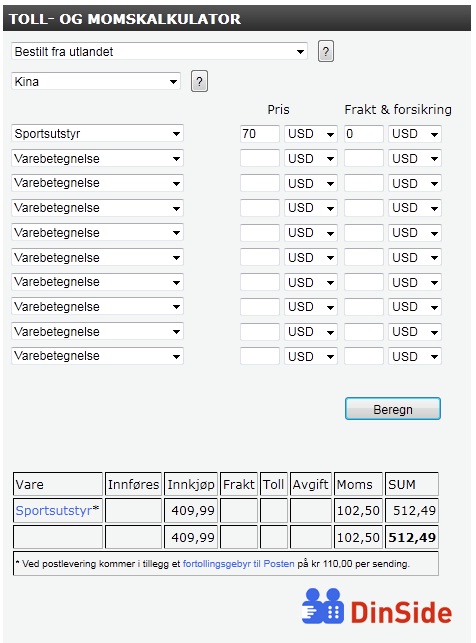
Task: Focus the price field containing 70
Action: [x=260, y=134]
